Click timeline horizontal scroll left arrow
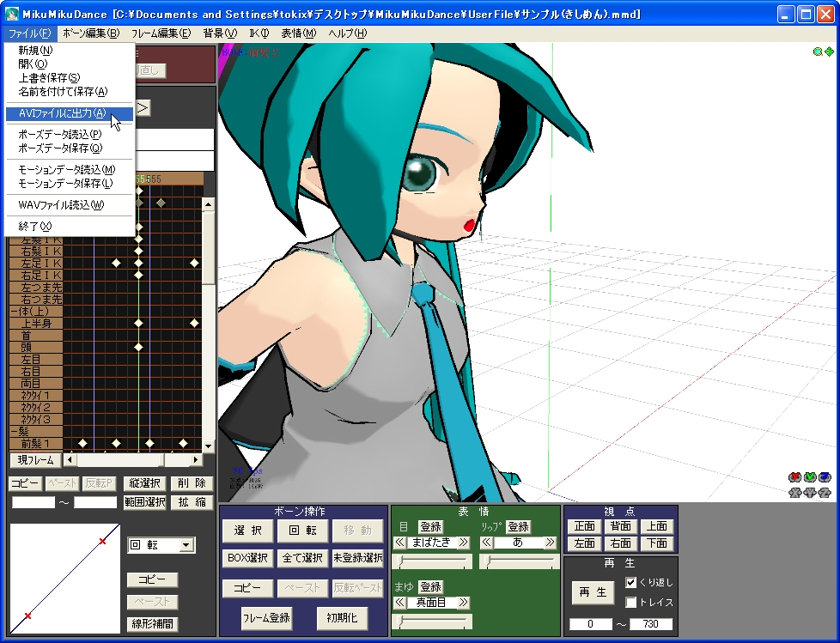This screenshot has height=643, width=840. pos(70,460)
